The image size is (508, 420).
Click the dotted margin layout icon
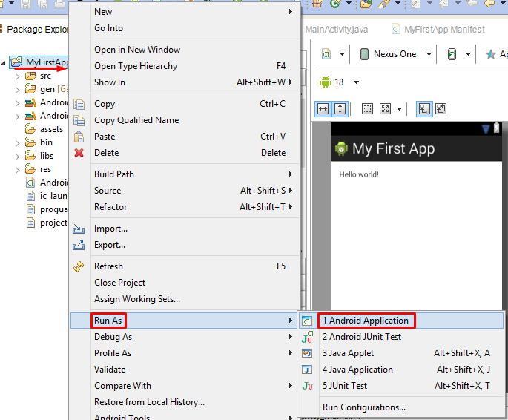[367, 109]
